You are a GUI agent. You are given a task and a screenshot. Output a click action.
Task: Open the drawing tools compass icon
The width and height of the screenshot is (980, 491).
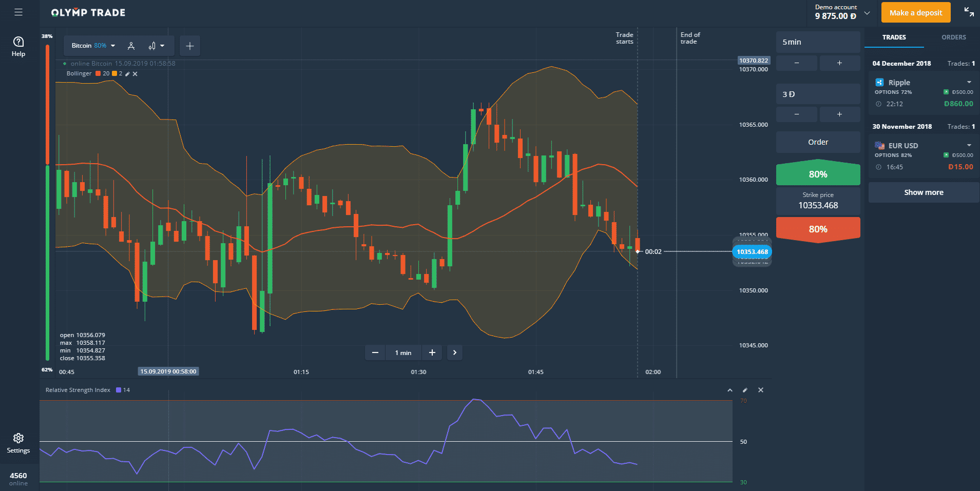[131, 46]
